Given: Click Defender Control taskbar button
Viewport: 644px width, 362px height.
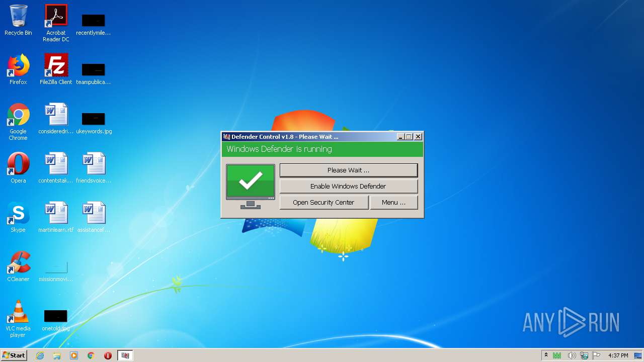Looking at the screenshot, I should pos(125,355).
